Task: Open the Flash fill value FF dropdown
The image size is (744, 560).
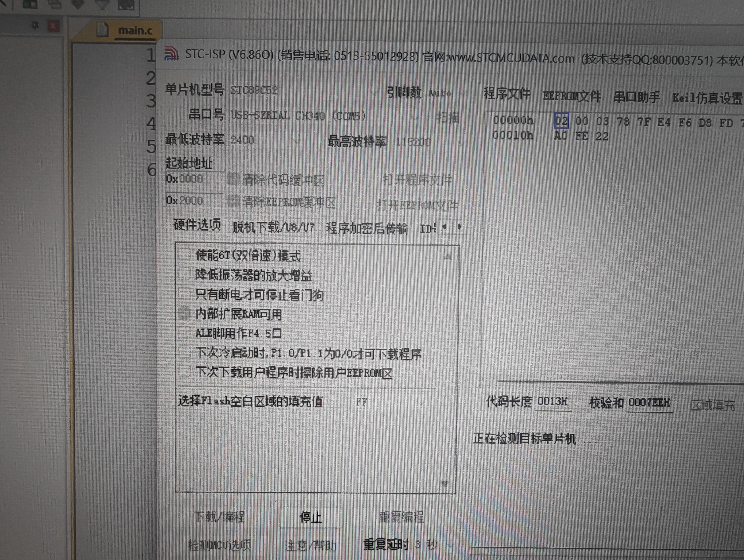Action: pyautogui.click(x=390, y=402)
